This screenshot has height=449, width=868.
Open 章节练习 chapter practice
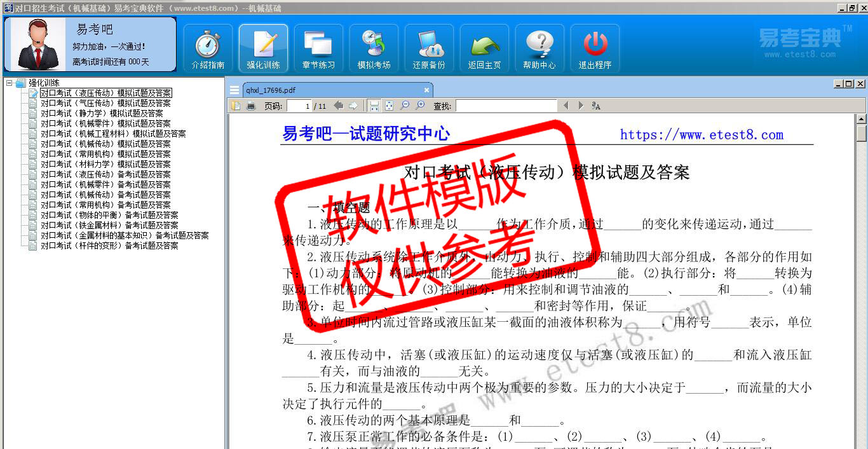(x=318, y=48)
